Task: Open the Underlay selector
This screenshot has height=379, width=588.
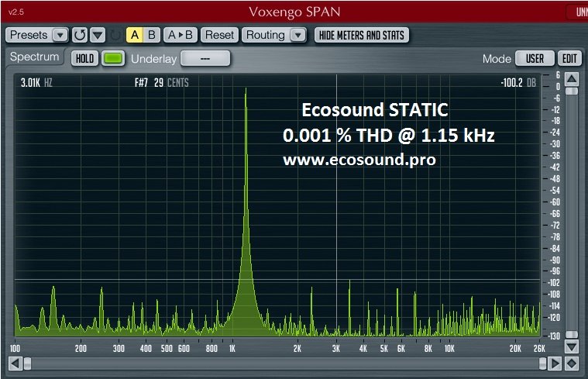Action: pyautogui.click(x=205, y=59)
